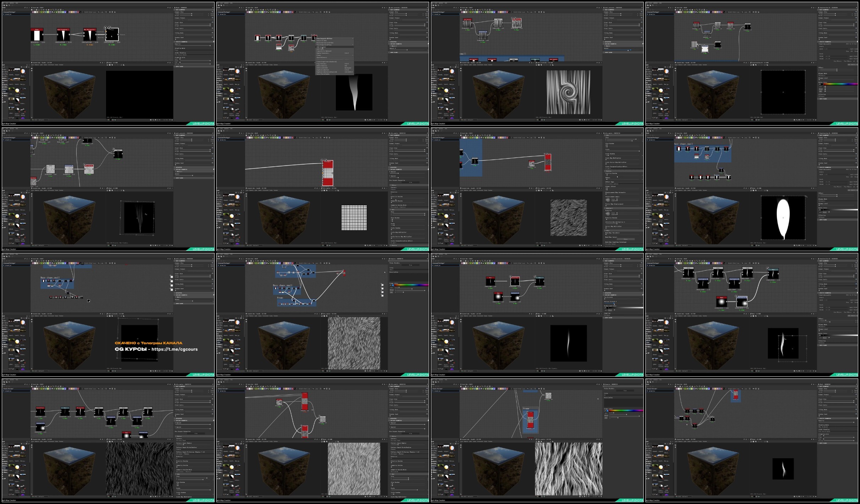Choose Add Comment in the node context menu
Viewport: 860px width, 504px height.
click(334, 47)
